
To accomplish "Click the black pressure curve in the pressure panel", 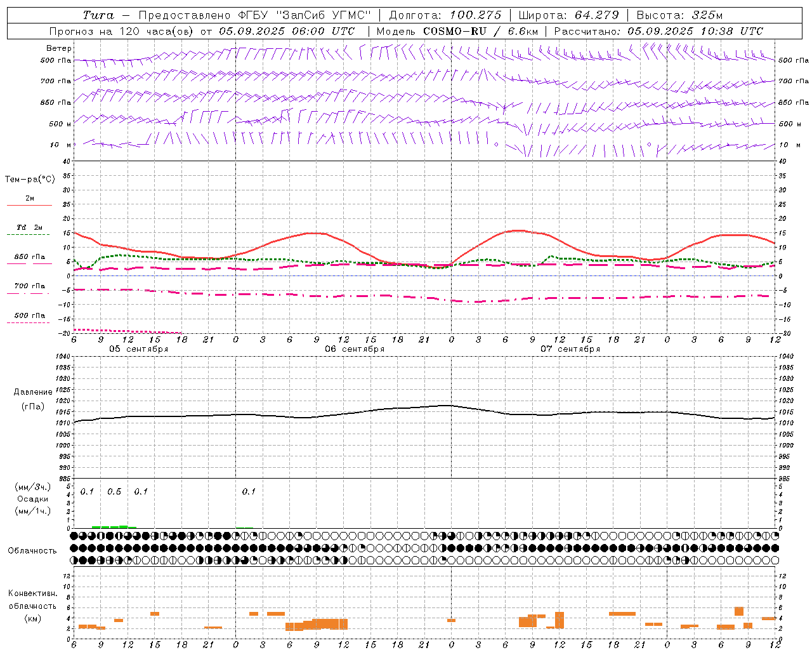I will [424, 407].
